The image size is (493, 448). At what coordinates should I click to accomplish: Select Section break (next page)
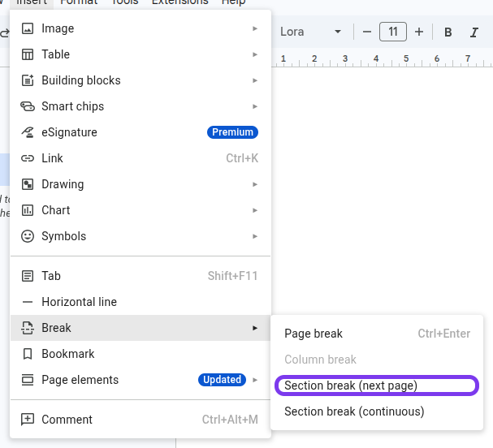pyautogui.click(x=377, y=386)
